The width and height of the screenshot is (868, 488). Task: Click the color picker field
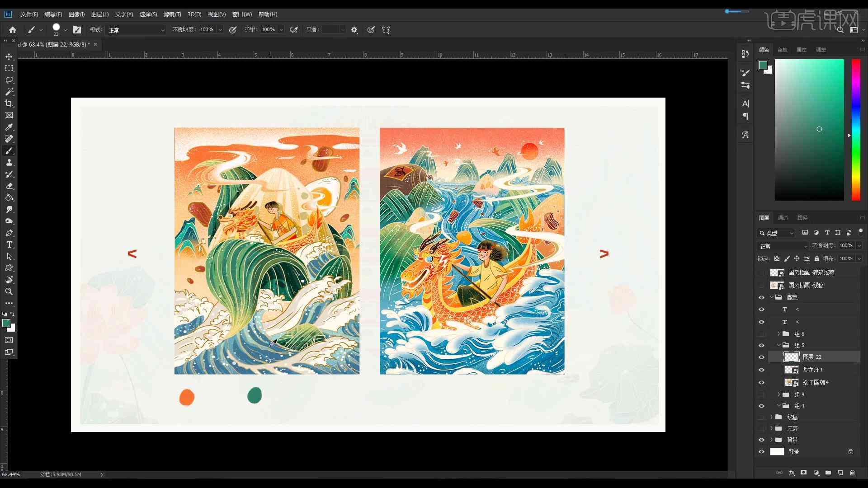tap(809, 130)
